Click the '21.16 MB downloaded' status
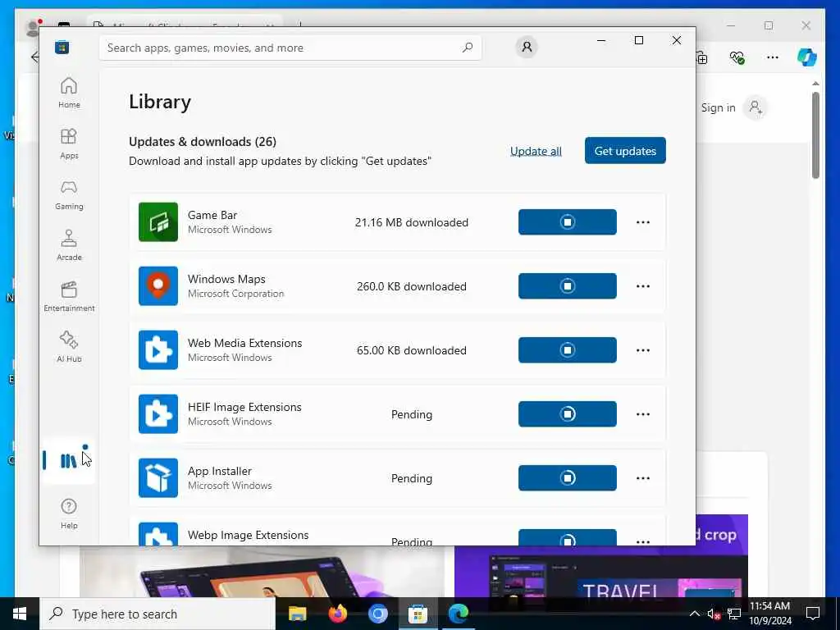 (412, 222)
